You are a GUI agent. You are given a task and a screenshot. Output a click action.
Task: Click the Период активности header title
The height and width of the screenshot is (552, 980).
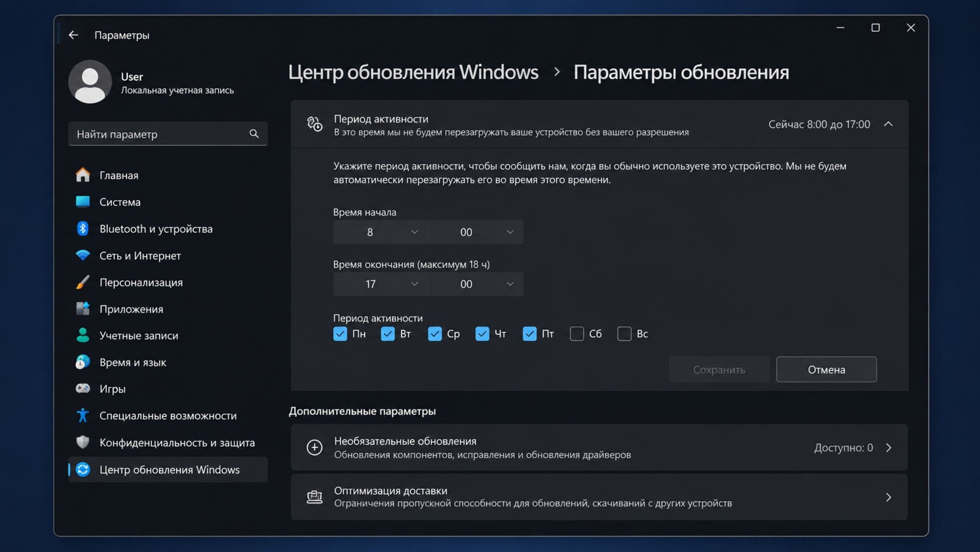point(381,119)
